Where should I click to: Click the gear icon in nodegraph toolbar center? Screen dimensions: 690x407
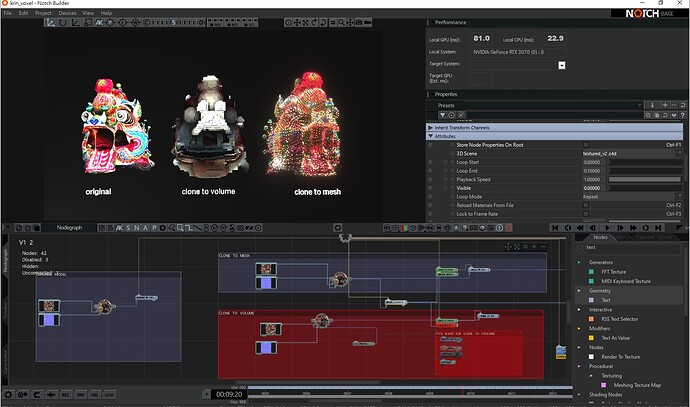click(338, 228)
